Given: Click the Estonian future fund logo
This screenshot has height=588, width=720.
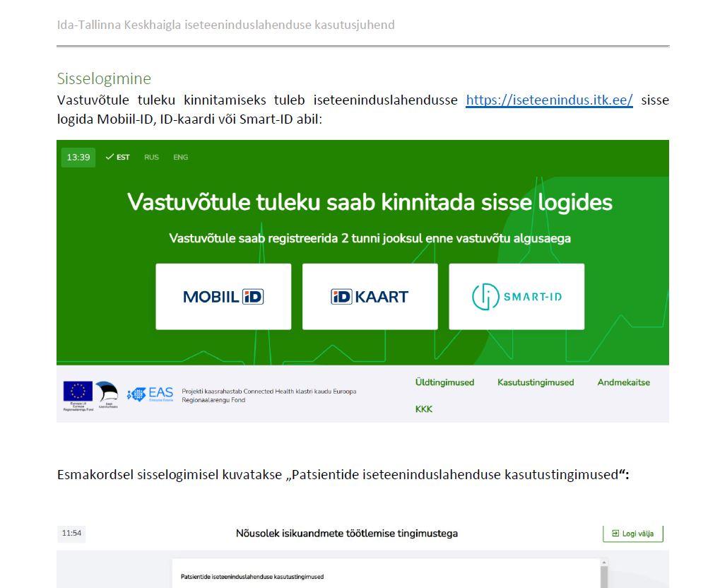Looking at the screenshot, I should 107,395.
